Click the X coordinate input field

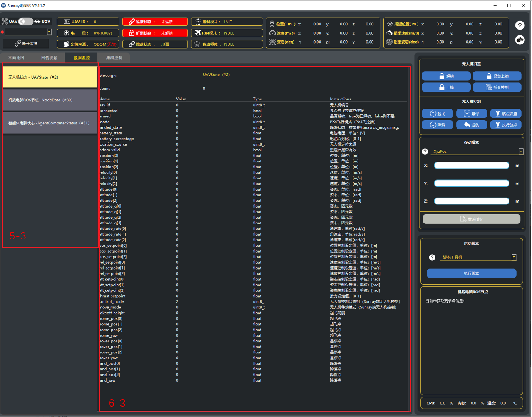click(472, 166)
